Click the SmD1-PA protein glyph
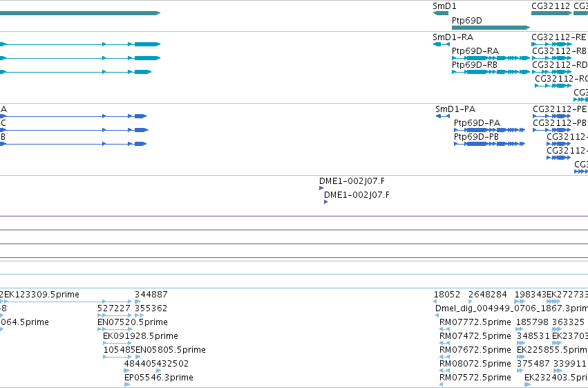The image size is (588, 388). pos(443,116)
